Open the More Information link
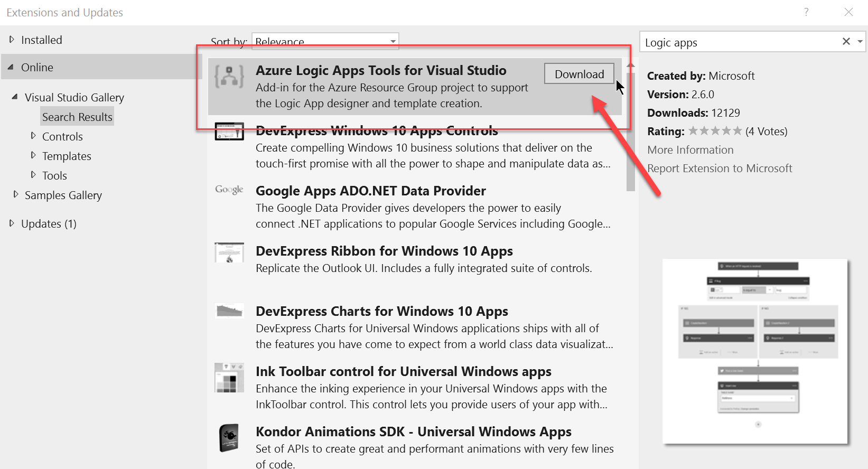The height and width of the screenshot is (469, 868). 690,150
